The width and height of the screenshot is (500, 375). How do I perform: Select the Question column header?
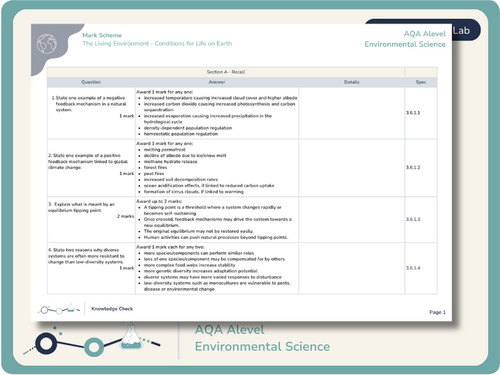click(91, 82)
